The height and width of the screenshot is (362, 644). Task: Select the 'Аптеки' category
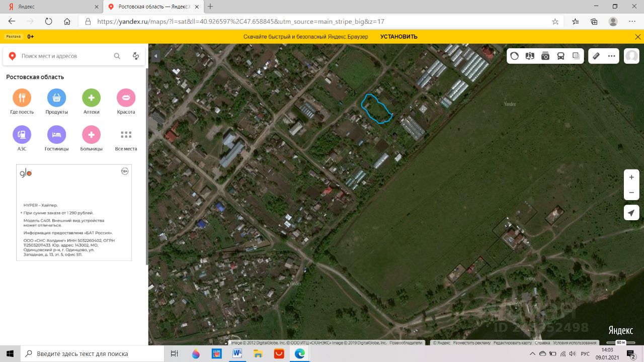[x=92, y=102]
